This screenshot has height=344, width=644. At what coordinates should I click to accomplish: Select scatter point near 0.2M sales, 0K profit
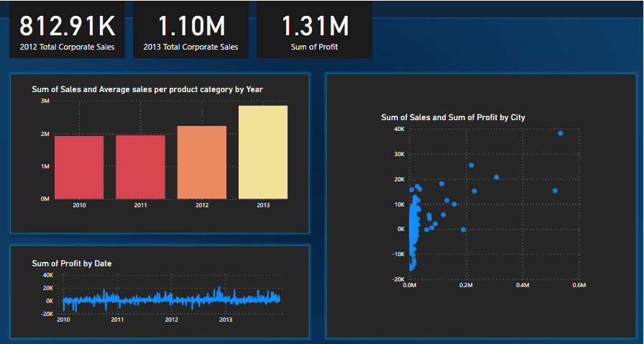(x=464, y=230)
